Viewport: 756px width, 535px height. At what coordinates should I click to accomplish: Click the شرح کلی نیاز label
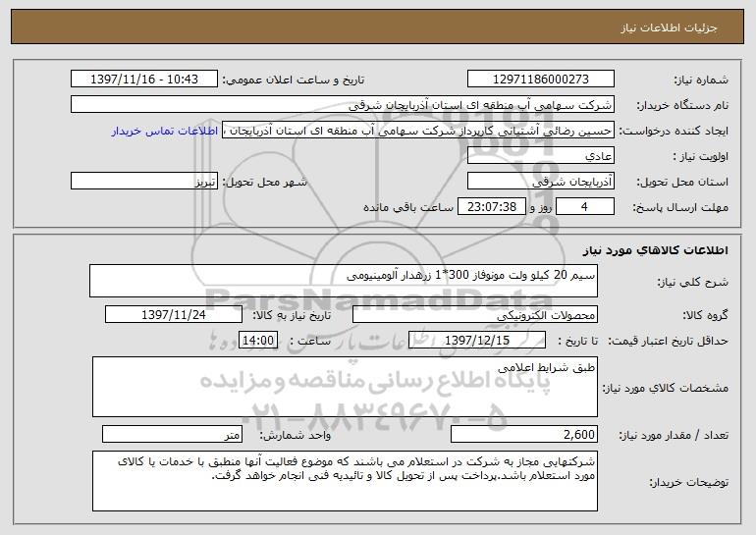pyautogui.click(x=693, y=282)
